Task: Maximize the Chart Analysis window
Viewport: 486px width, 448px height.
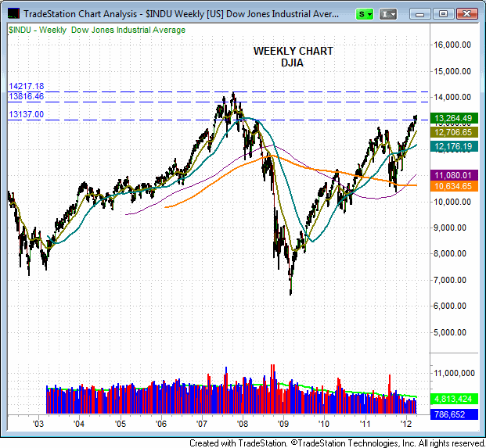Action: pyautogui.click(x=443, y=13)
